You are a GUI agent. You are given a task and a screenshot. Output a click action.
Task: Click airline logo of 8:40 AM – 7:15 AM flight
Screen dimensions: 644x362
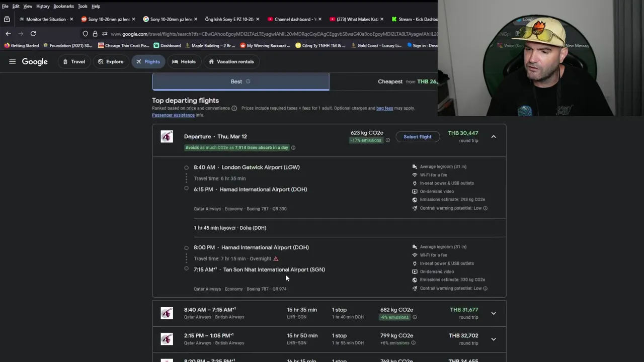pos(167,313)
